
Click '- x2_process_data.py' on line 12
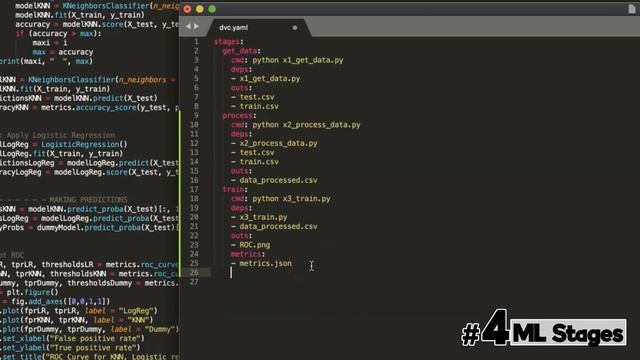coord(274,143)
